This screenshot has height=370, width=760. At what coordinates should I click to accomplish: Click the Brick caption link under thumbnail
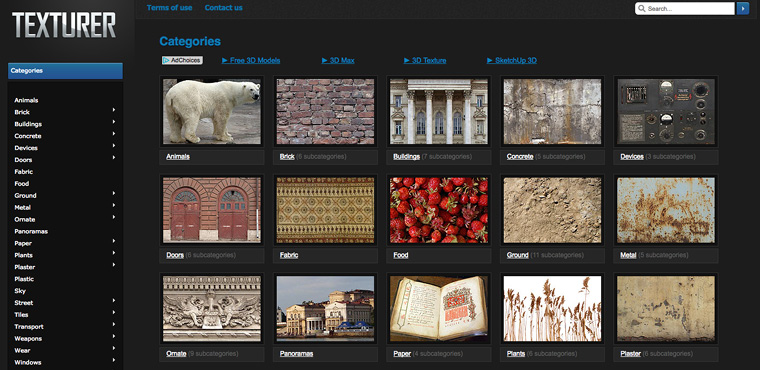(287, 157)
